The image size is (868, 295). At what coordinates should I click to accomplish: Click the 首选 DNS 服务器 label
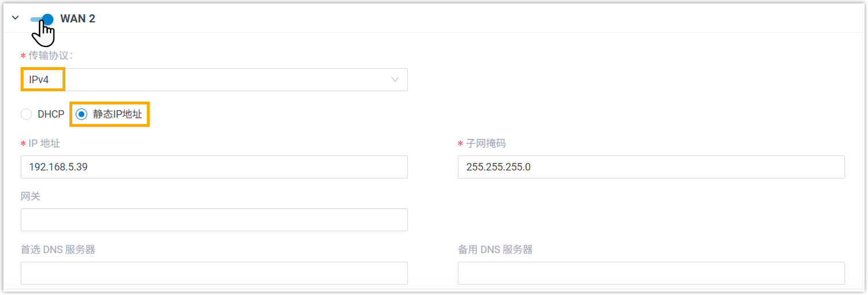[57, 249]
